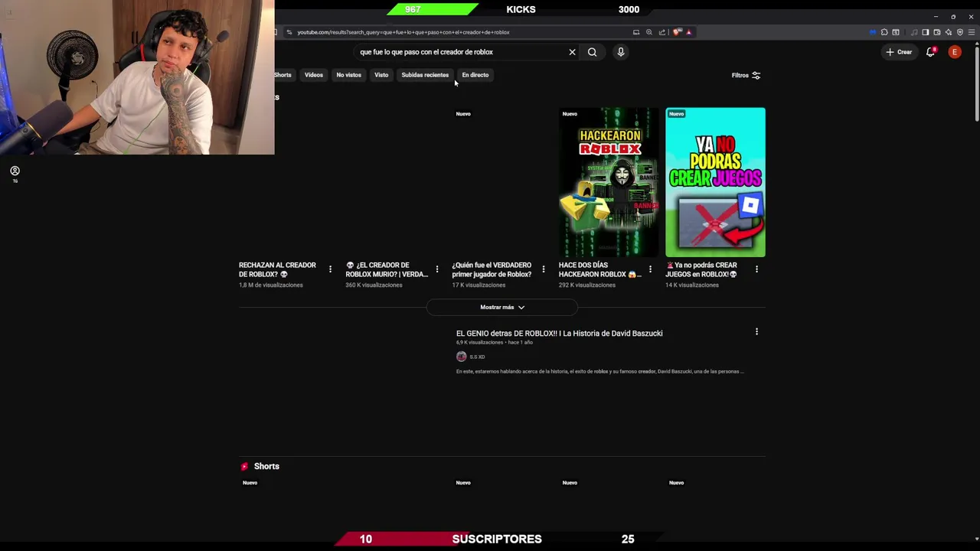Screen dimensions: 980x551
Task: Open the Crear upload menu
Action: tap(899, 52)
